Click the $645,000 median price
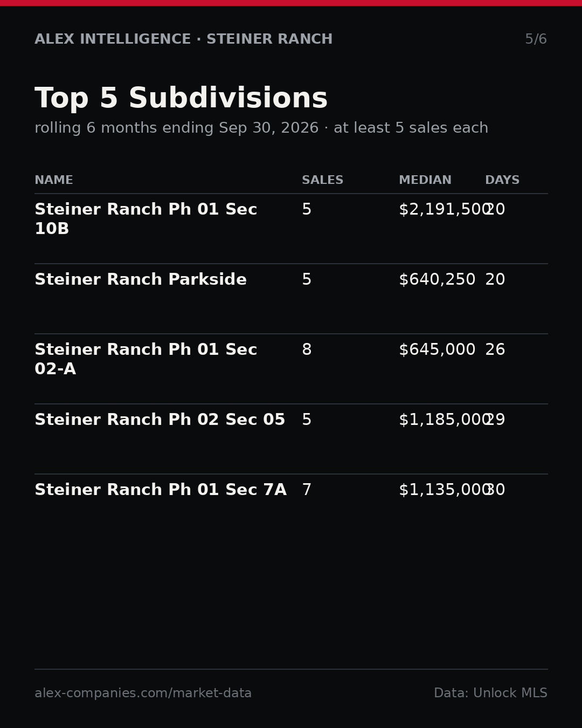Screen dimensions: 582x728 click(437, 351)
